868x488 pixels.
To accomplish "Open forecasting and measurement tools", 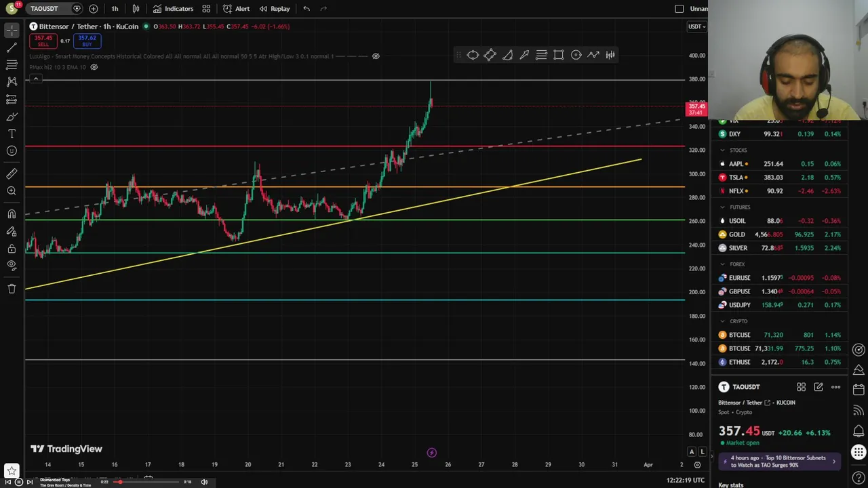I will click(x=12, y=99).
